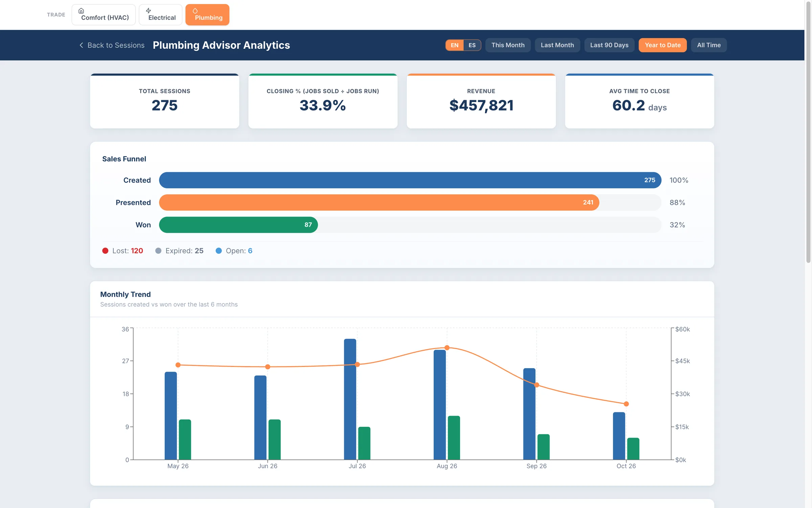The width and height of the screenshot is (812, 508).
Task: Click the Open count 6
Action: point(250,251)
